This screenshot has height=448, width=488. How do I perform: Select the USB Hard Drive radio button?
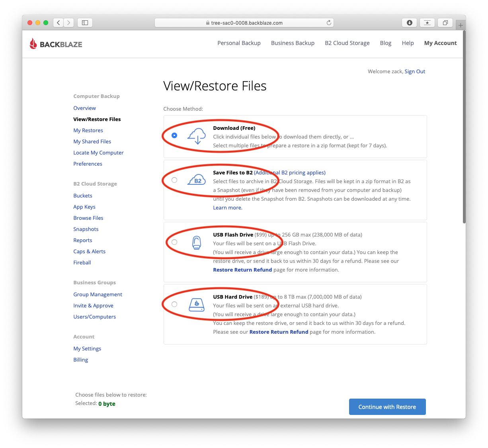tap(174, 304)
